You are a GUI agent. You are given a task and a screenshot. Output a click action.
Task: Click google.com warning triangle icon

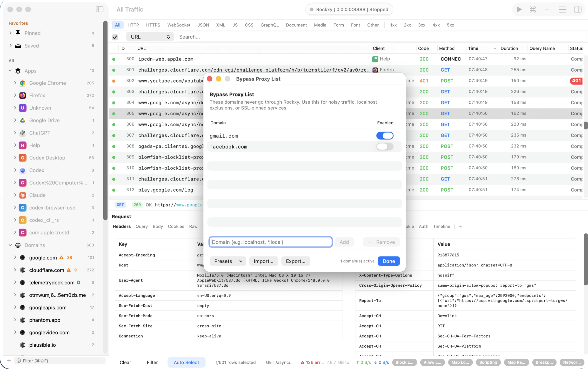point(61,257)
